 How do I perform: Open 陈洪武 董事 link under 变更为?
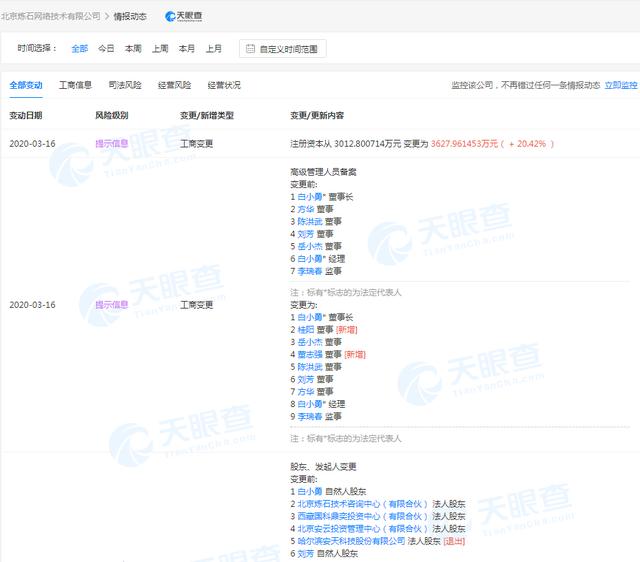click(x=310, y=367)
